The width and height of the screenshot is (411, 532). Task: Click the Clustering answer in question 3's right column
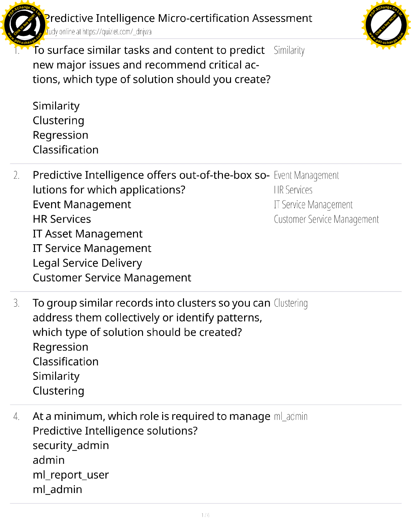(291, 303)
